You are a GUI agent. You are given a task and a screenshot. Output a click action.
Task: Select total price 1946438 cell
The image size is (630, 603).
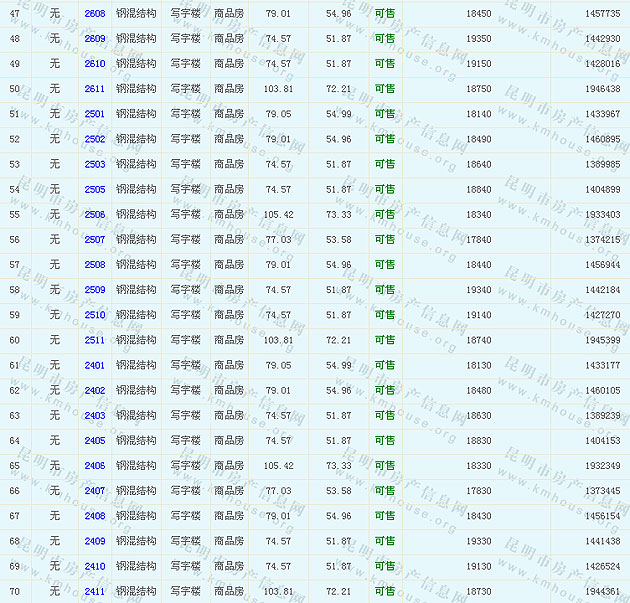(602, 88)
